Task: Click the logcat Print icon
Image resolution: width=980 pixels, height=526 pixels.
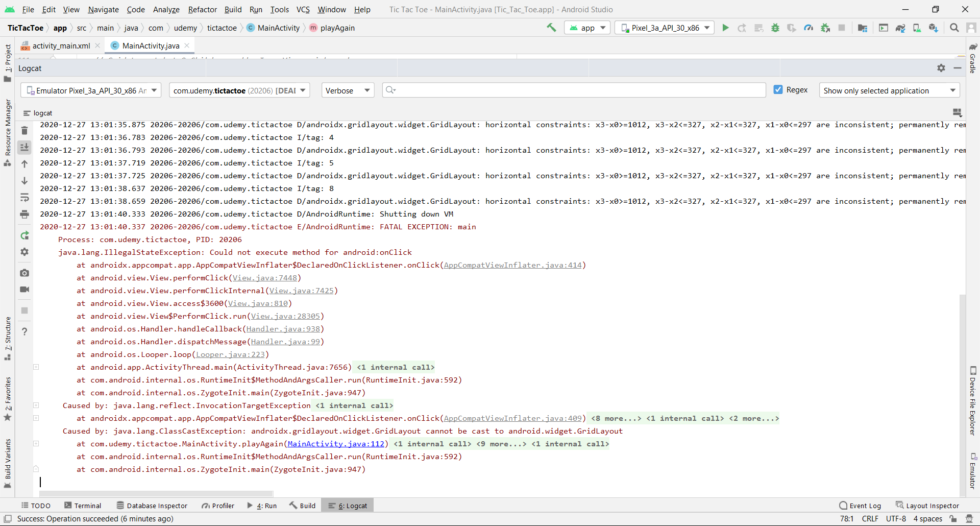Action: click(x=24, y=214)
